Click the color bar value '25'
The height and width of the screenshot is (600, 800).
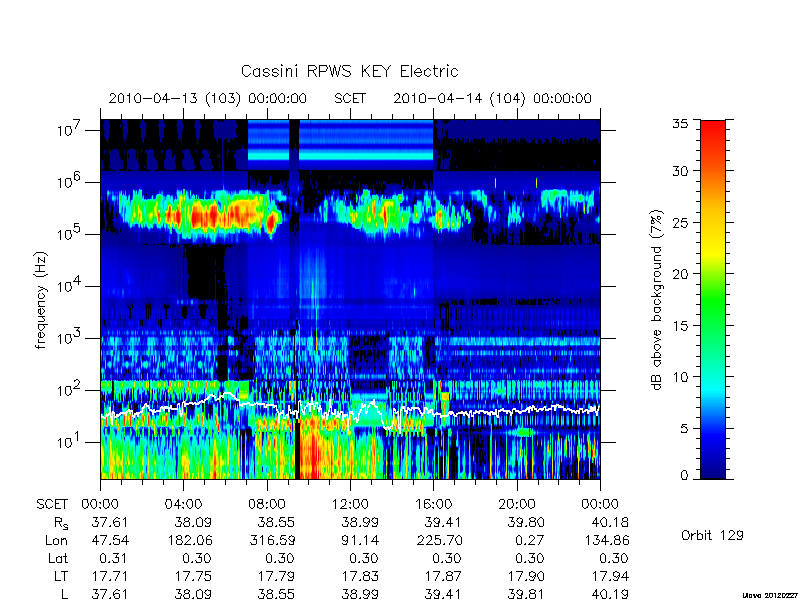click(x=680, y=222)
